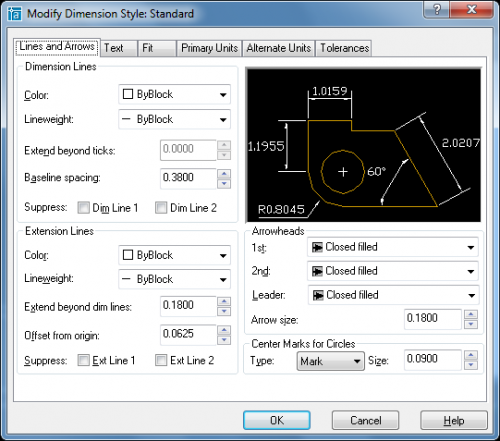Open the Dimension Lines Color dropdown
500x441 pixels.
tap(174, 94)
